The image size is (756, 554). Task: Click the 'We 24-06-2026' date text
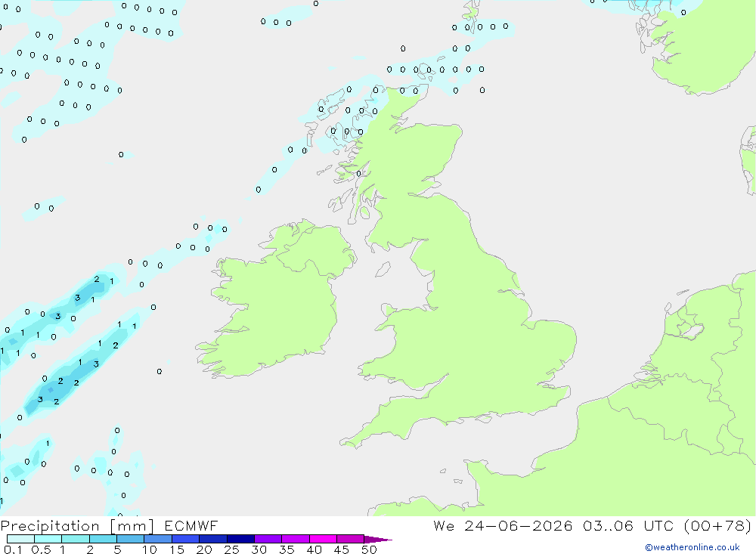pos(503,525)
